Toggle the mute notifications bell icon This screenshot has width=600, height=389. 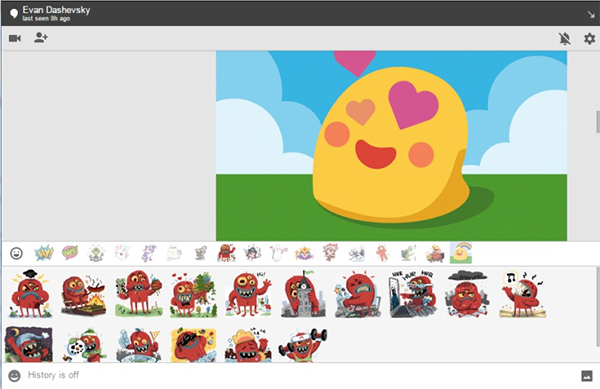[x=564, y=38]
